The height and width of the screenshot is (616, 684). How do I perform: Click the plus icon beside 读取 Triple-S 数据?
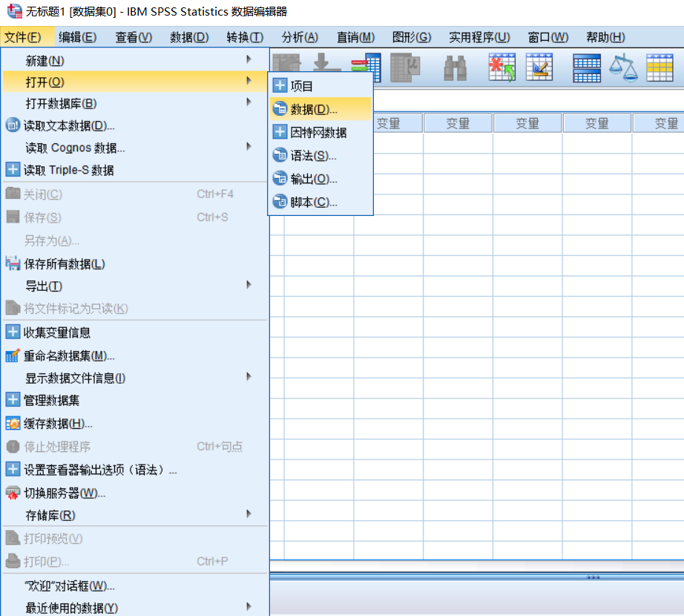click(x=13, y=169)
